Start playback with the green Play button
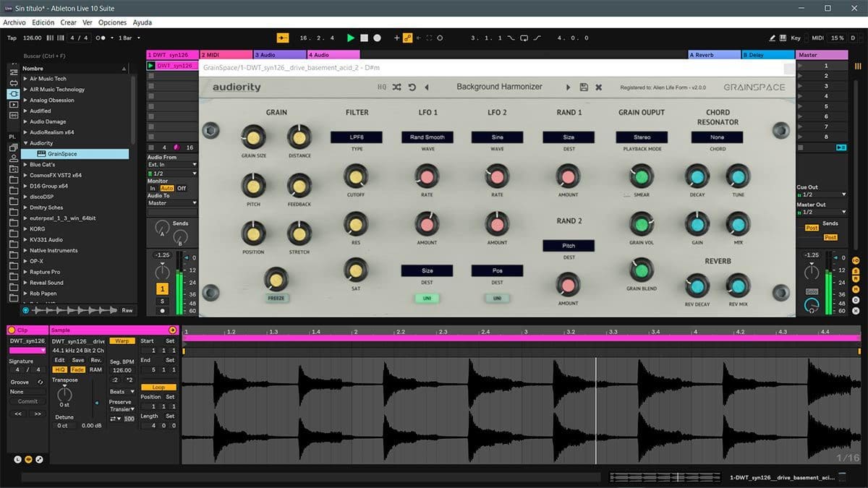Viewport: 868px width, 488px height. pos(351,38)
